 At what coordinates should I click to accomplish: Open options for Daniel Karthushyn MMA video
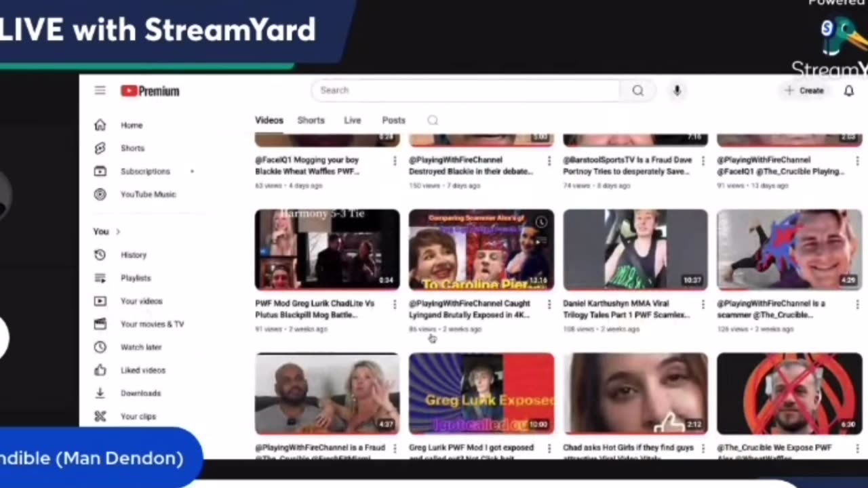[703, 304]
